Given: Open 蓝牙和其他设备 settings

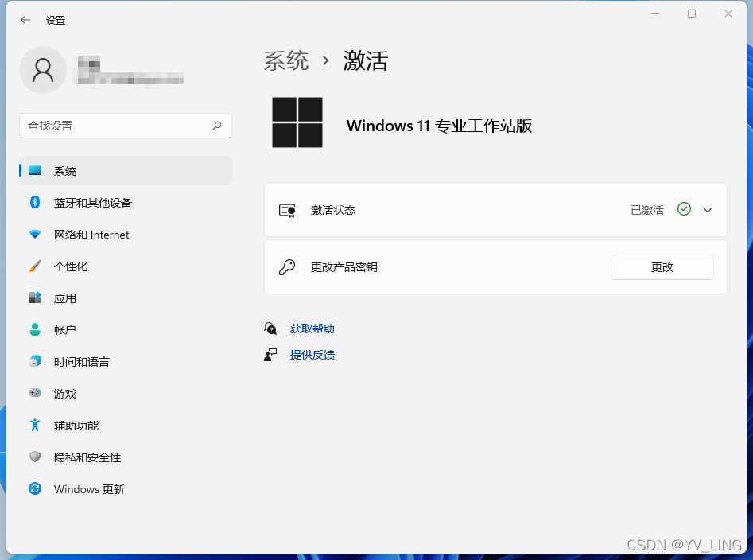Looking at the screenshot, I should (126, 202).
